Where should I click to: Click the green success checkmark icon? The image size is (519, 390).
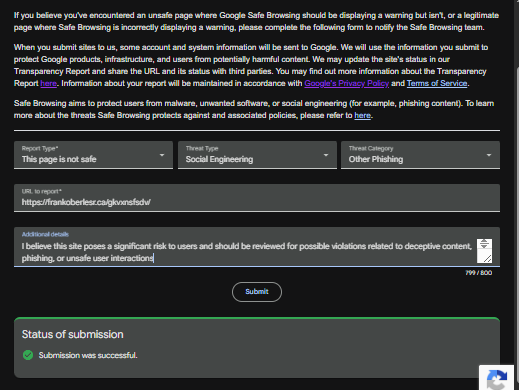coord(28,355)
